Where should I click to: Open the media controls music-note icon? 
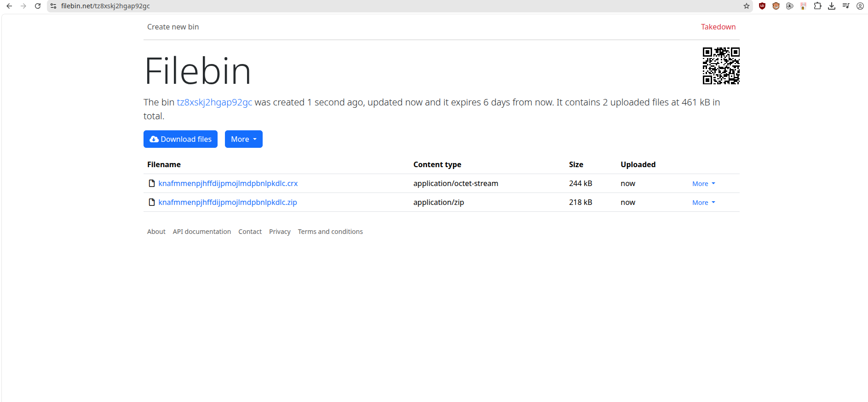point(846,6)
